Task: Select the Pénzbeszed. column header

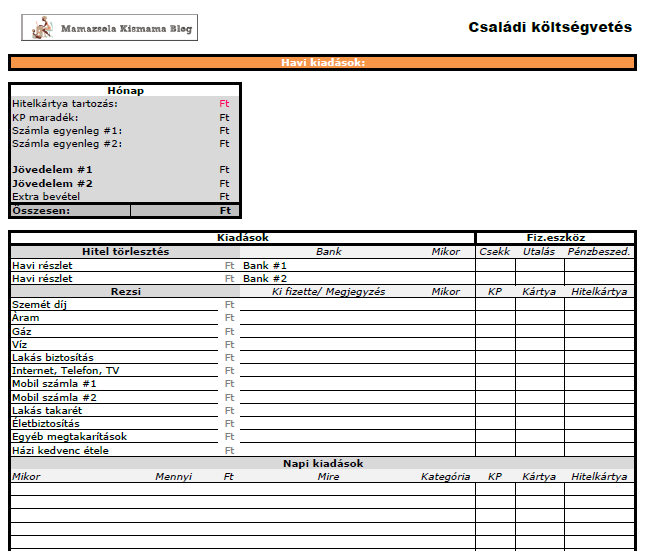Action: [598, 252]
